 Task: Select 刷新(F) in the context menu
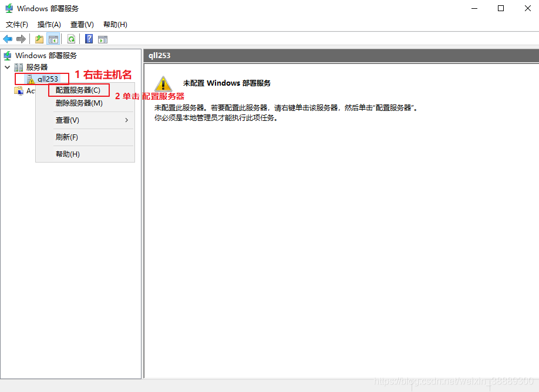coord(67,137)
